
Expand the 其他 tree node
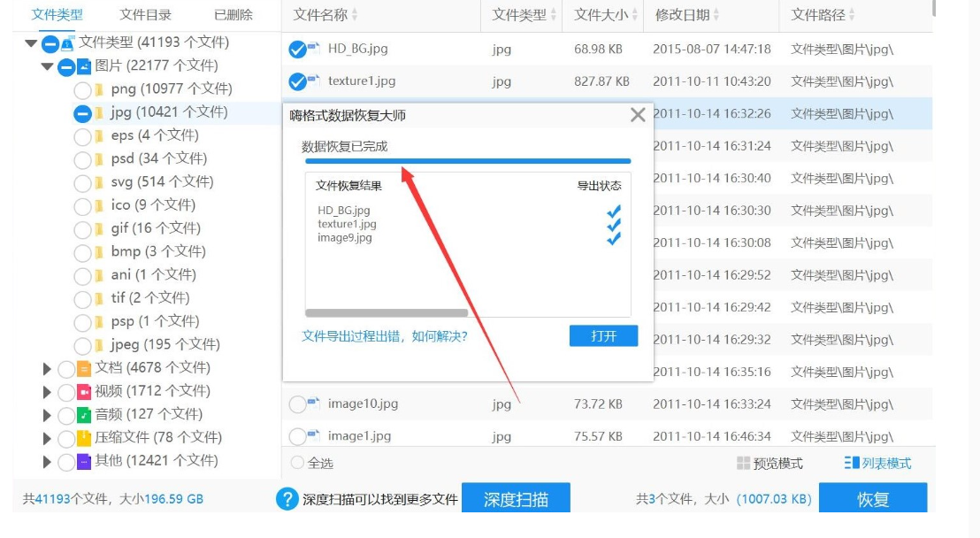point(46,462)
